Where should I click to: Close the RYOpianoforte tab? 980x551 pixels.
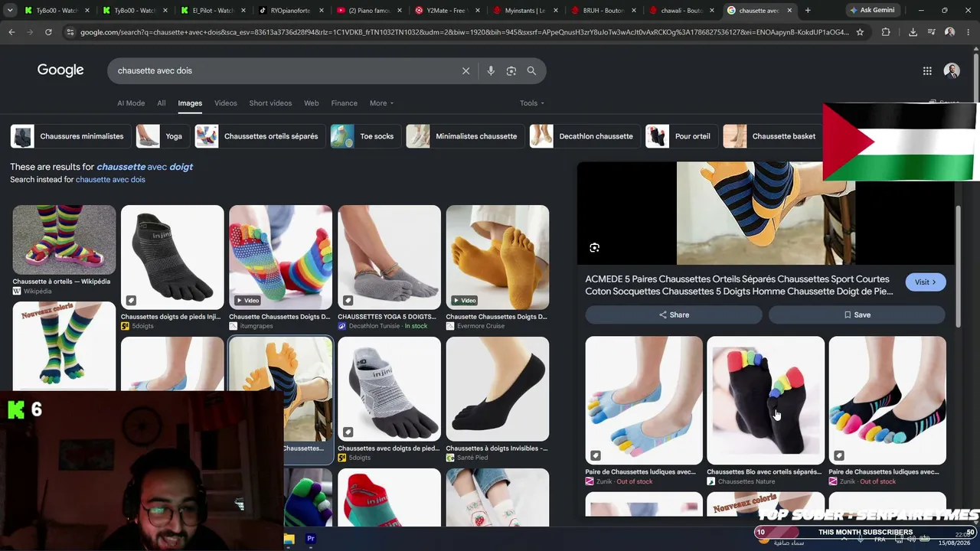click(322, 11)
